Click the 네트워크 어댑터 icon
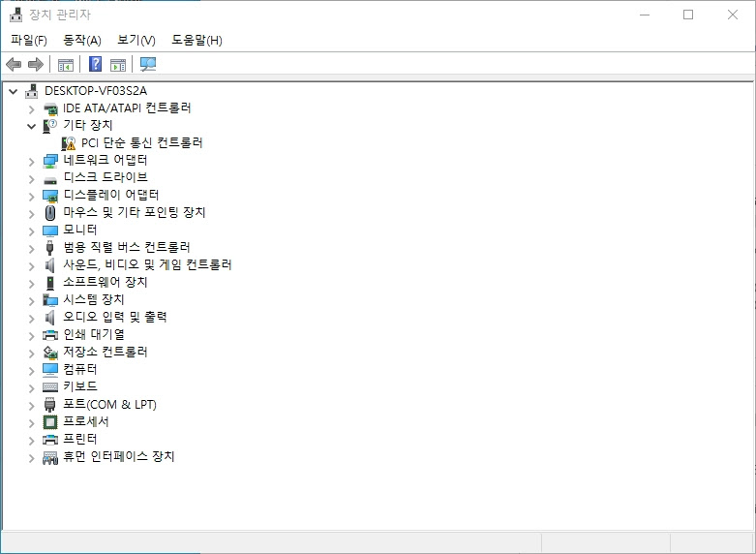The height and width of the screenshot is (554, 756). coord(50,161)
